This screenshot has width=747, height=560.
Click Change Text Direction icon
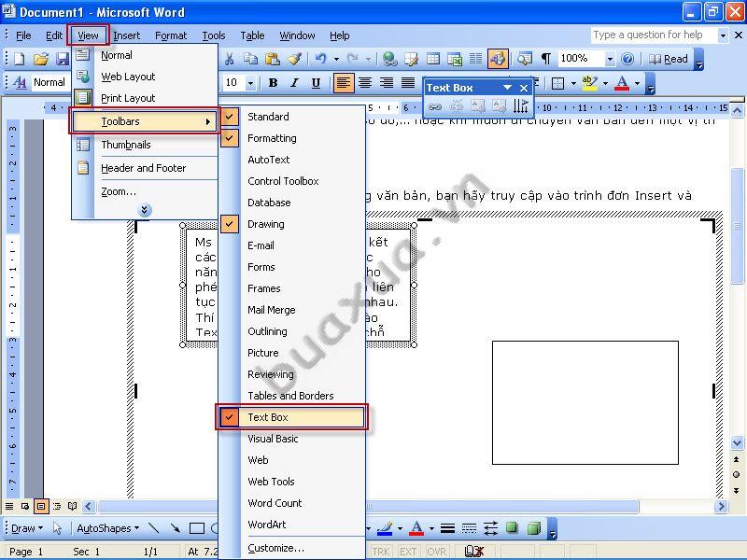click(x=521, y=106)
